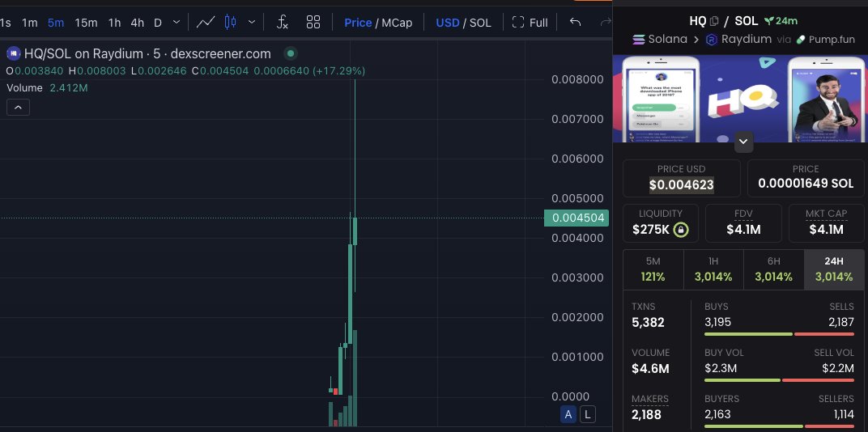Click the SELLERS 1,114 value
868x432 pixels.
[x=844, y=413]
